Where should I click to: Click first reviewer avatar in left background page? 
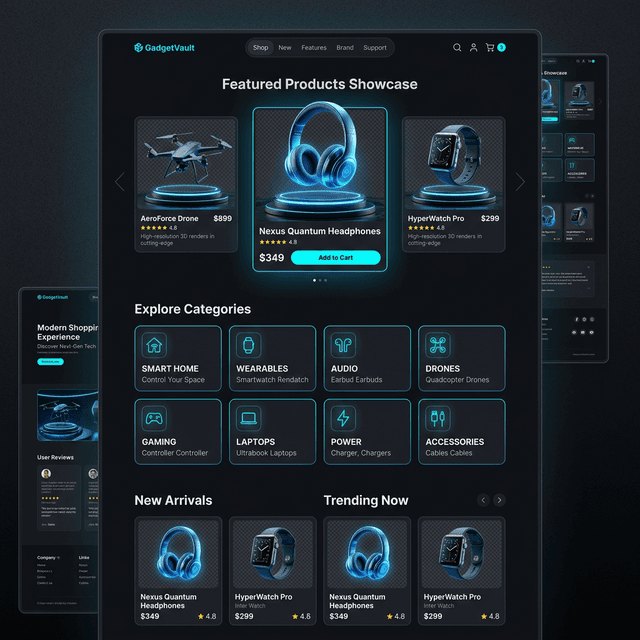46,473
